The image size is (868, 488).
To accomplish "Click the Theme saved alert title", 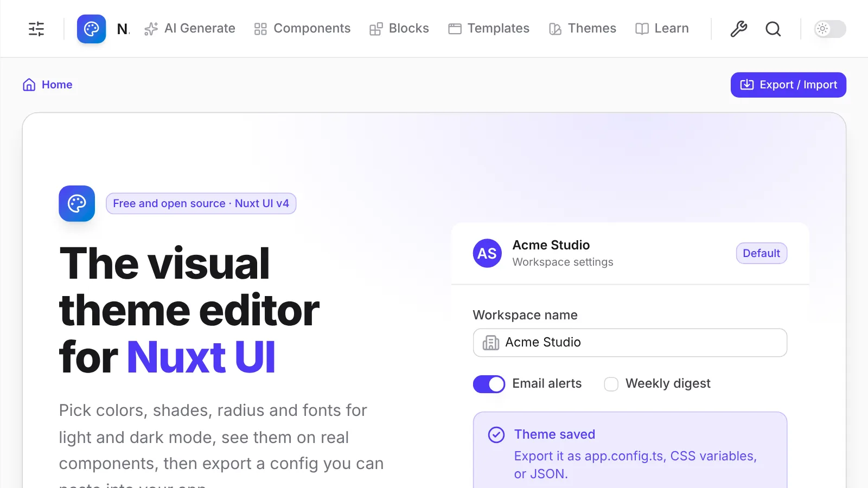I will [x=554, y=434].
